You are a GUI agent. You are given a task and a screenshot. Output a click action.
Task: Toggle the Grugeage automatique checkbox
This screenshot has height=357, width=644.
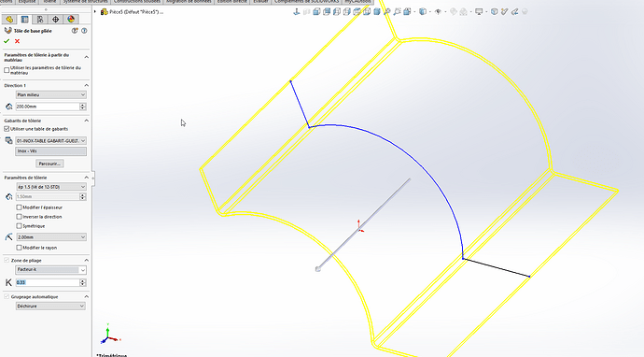tap(7, 296)
